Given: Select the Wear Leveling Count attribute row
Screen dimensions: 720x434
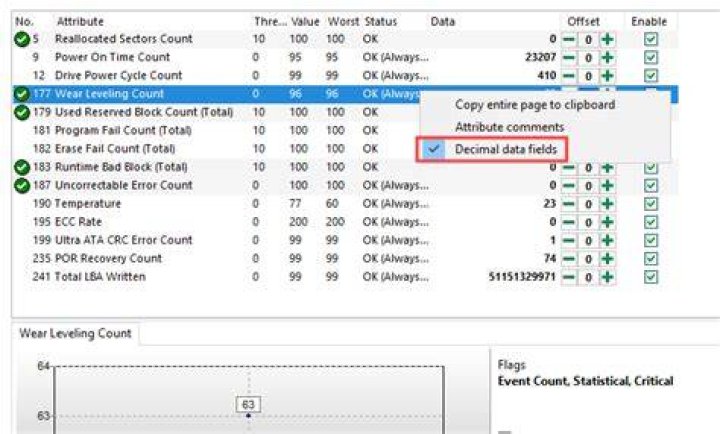Looking at the screenshot, I should pos(345,94).
